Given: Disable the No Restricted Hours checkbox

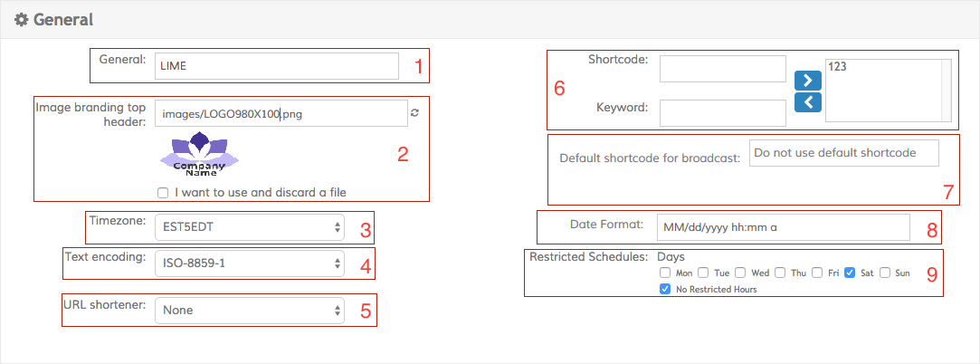Looking at the screenshot, I should tap(665, 289).
